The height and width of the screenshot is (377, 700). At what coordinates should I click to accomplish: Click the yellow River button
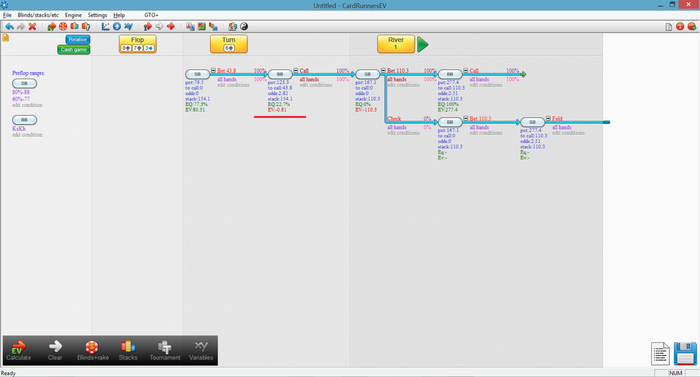click(x=396, y=44)
